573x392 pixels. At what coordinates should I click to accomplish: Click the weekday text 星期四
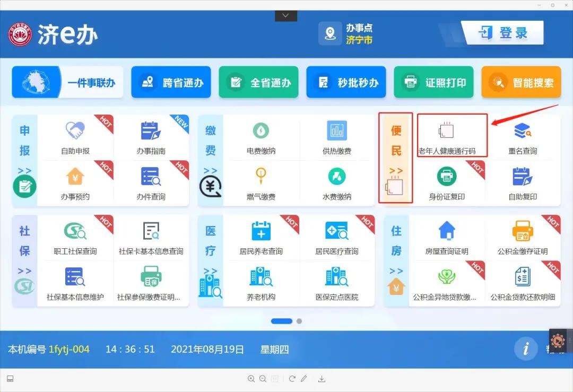click(x=274, y=349)
